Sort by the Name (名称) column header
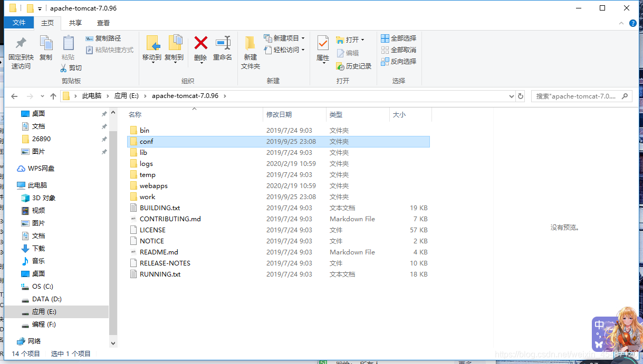643x364 pixels. pos(194,114)
